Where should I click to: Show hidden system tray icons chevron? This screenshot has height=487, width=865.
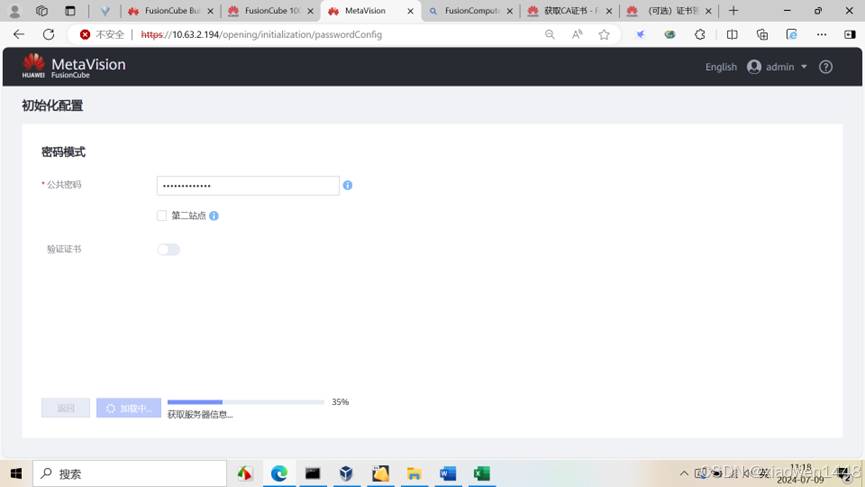click(x=684, y=473)
